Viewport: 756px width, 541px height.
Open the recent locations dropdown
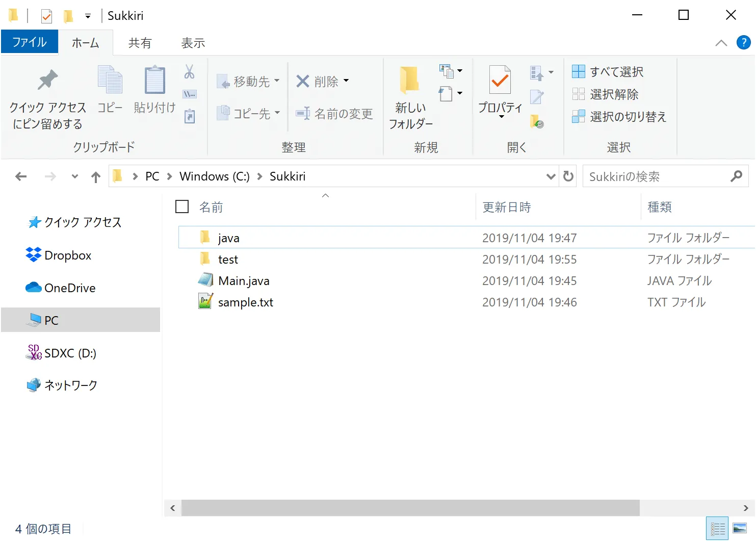(x=75, y=176)
